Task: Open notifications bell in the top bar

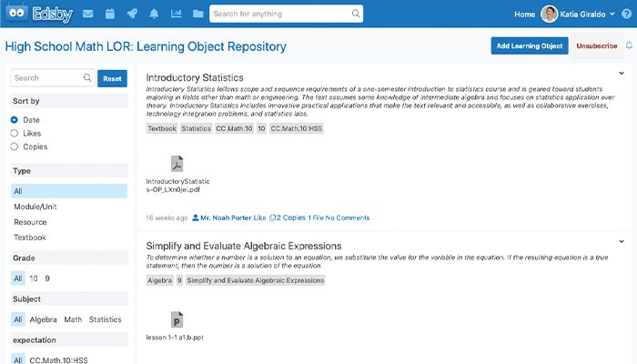Action: pyautogui.click(x=154, y=15)
